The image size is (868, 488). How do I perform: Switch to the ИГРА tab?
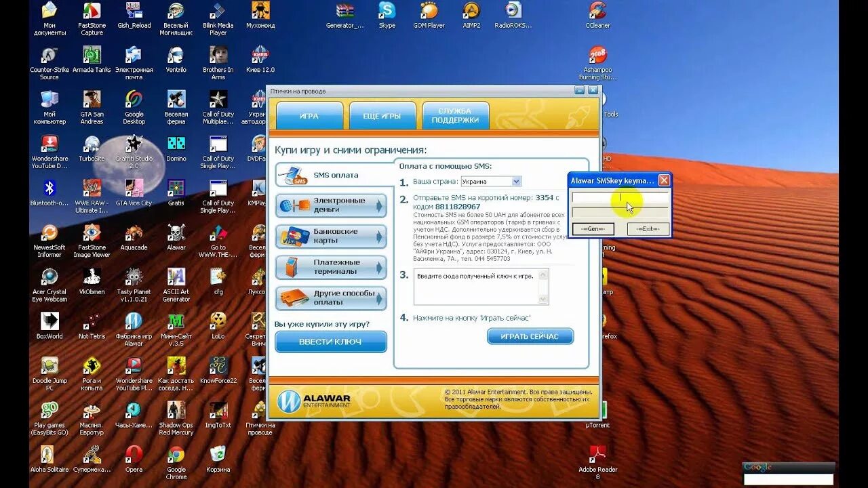click(x=309, y=116)
